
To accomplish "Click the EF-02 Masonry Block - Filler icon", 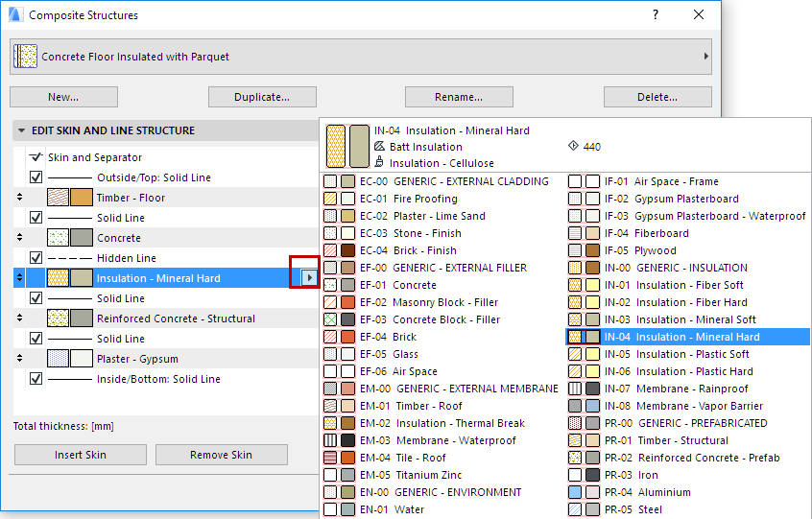I will [x=330, y=302].
